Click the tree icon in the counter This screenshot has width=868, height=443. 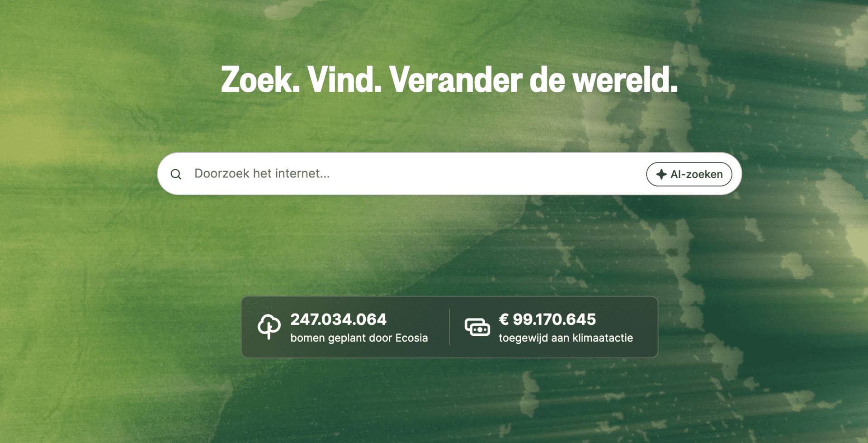(x=269, y=327)
